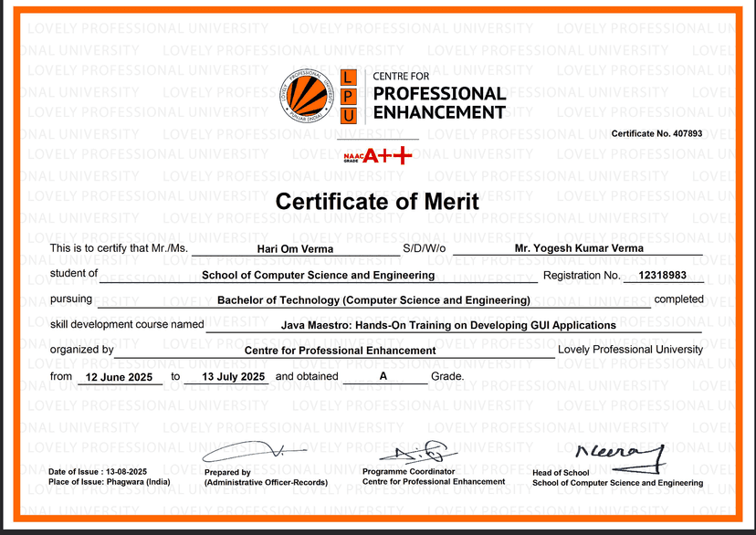Click the "from" label before start date
Screen dimensions: 756x535
(61, 376)
